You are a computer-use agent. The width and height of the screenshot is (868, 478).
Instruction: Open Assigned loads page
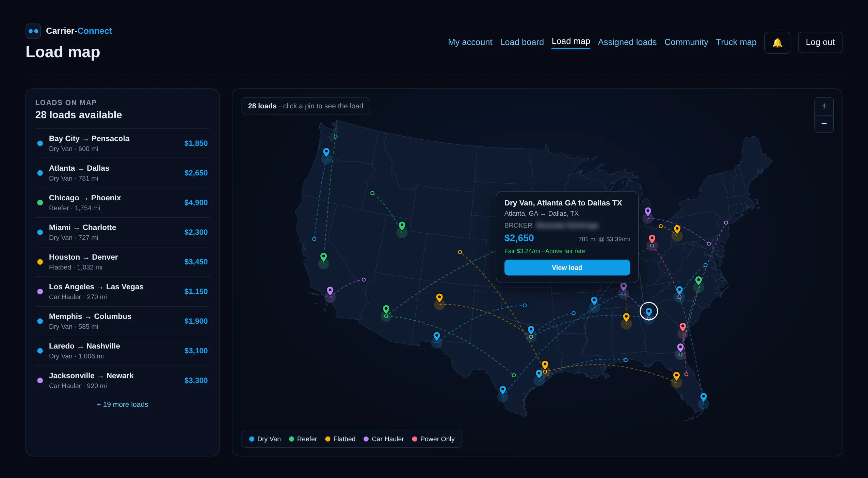(x=627, y=42)
